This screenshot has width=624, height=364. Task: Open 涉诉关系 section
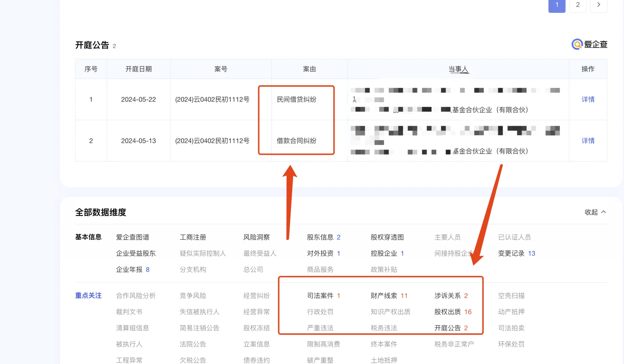point(451,296)
